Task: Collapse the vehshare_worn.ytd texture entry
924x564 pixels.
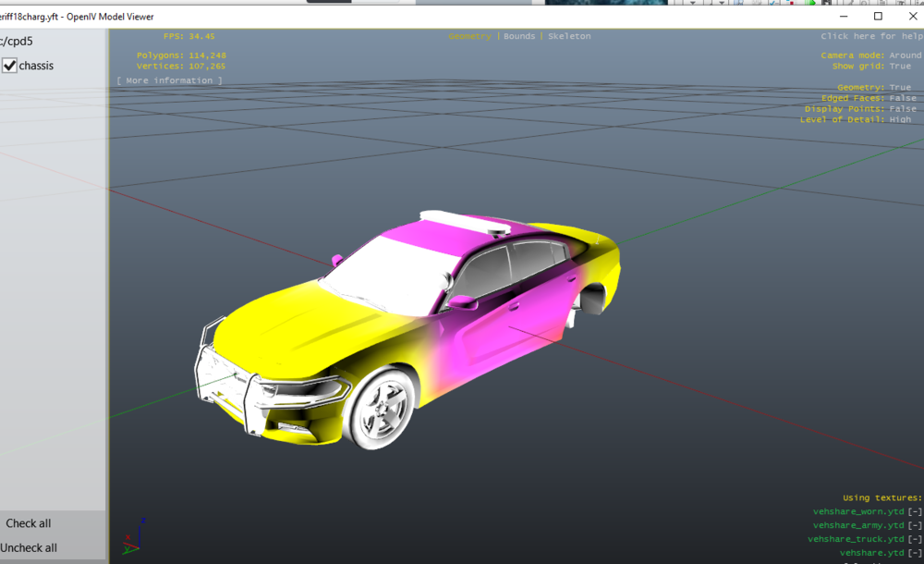Action: (914, 511)
